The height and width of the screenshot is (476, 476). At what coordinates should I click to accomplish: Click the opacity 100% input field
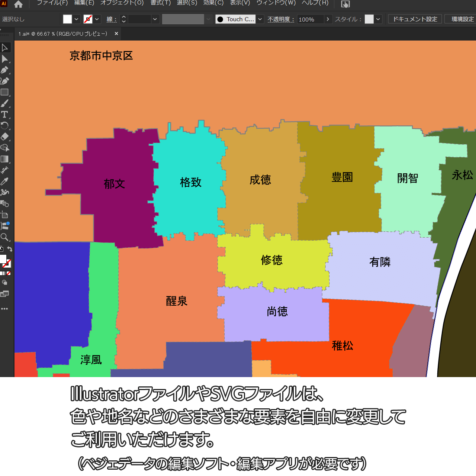(310, 19)
